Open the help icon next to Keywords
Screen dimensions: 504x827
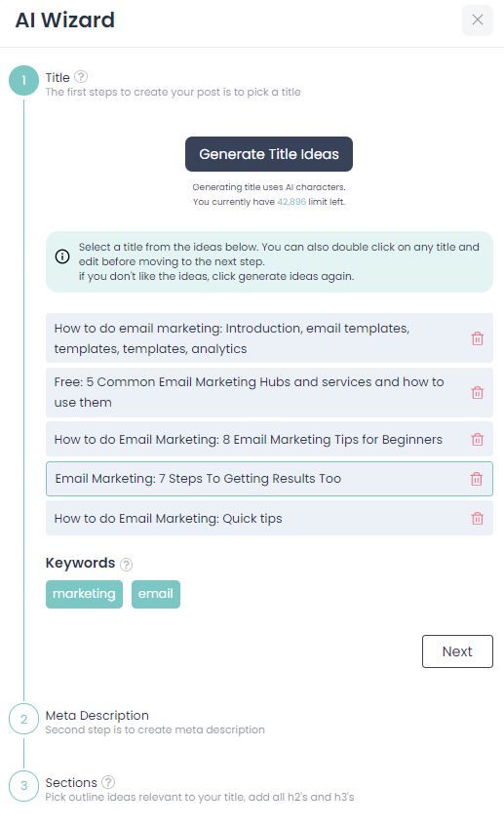click(126, 565)
